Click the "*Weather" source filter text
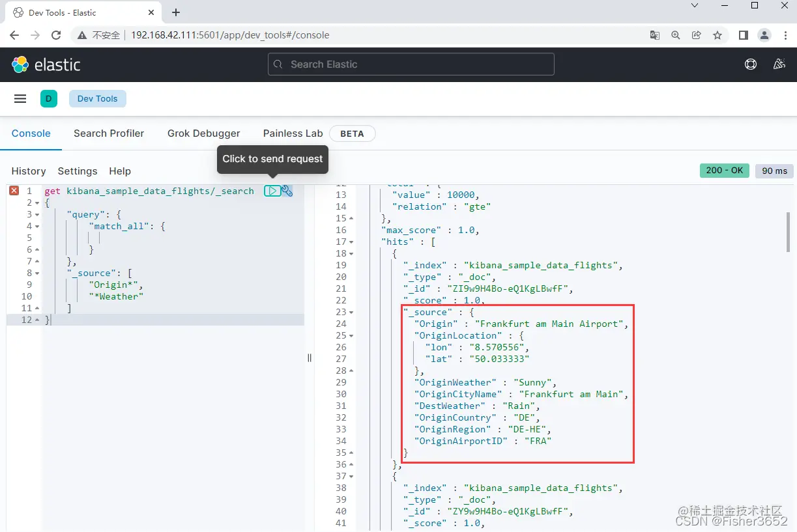 click(116, 296)
